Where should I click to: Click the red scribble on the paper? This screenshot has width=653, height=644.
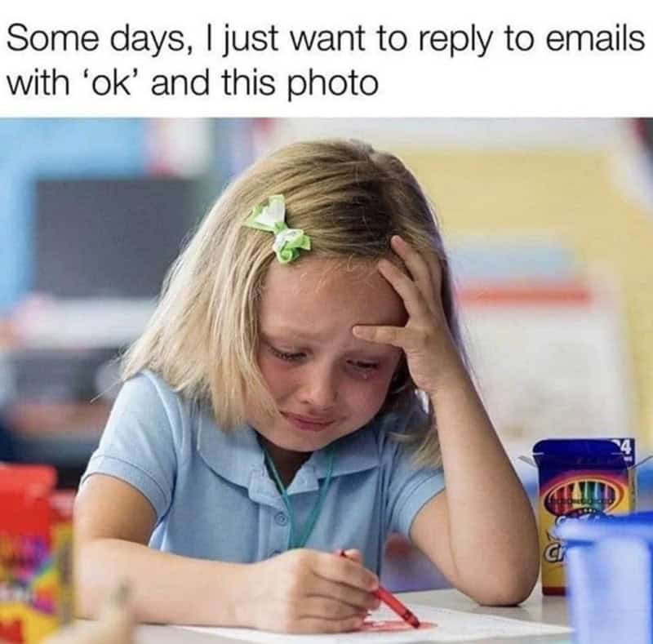coord(393,625)
